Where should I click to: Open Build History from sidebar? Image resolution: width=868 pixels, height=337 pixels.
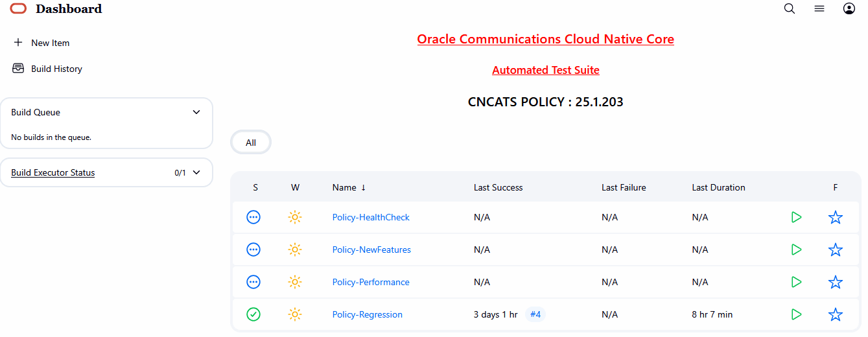pyautogui.click(x=56, y=69)
